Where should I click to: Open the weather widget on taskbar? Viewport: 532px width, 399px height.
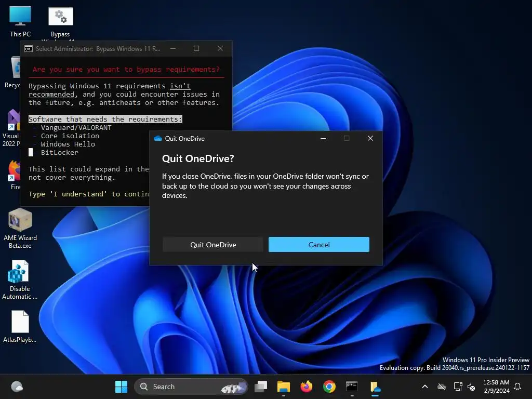click(x=17, y=387)
